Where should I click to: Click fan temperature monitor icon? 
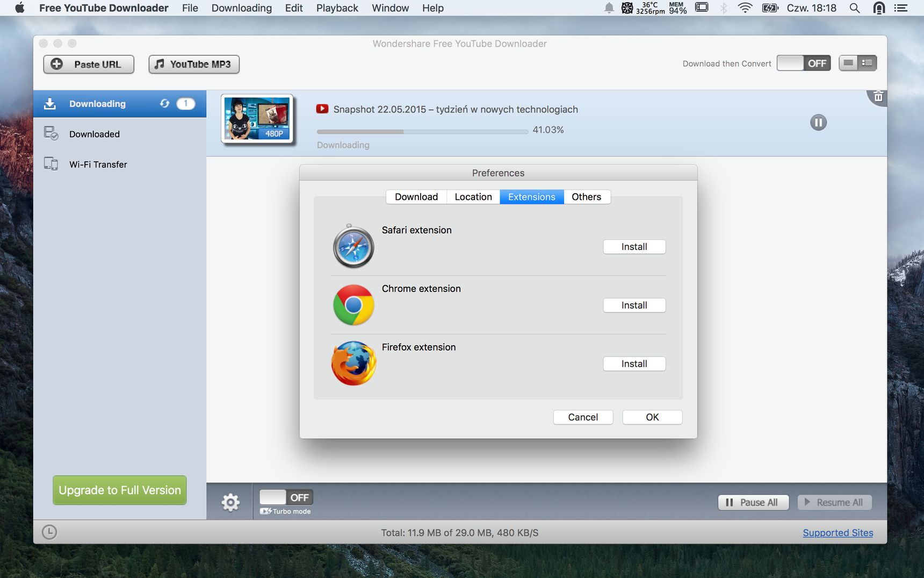[627, 8]
